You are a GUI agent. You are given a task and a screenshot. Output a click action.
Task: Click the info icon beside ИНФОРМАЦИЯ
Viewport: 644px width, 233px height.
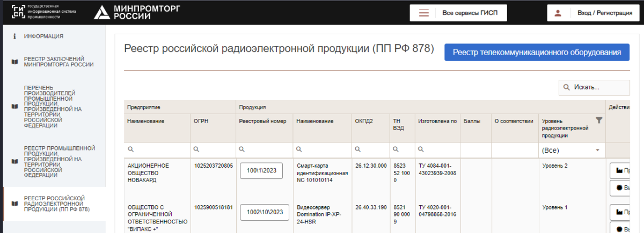pyautogui.click(x=14, y=36)
